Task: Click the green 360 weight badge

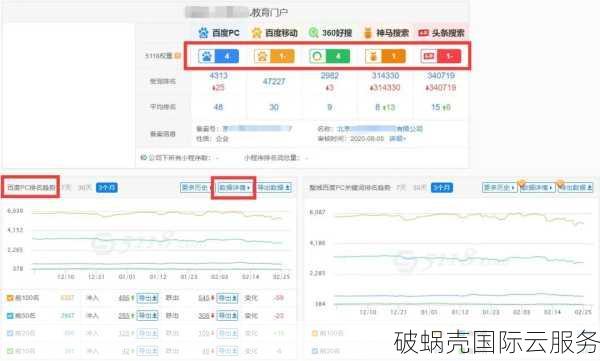Action: pyautogui.click(x=329, y=56)
